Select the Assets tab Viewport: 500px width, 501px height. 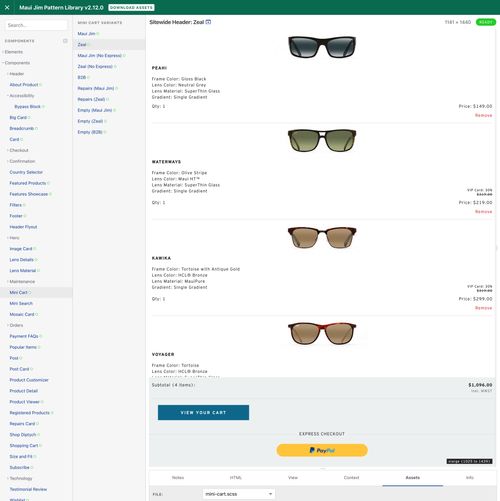(413, 478)
